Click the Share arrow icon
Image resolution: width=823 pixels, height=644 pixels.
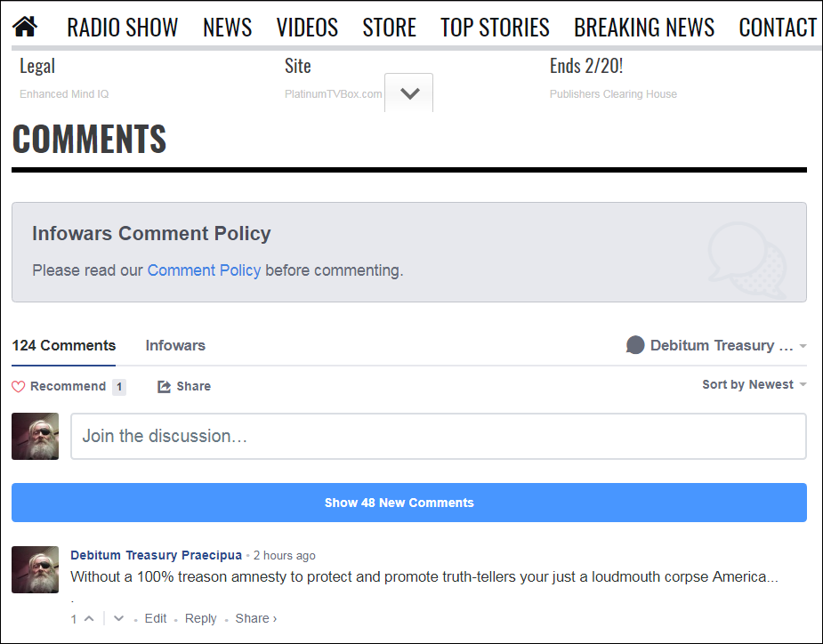point(164,387)
